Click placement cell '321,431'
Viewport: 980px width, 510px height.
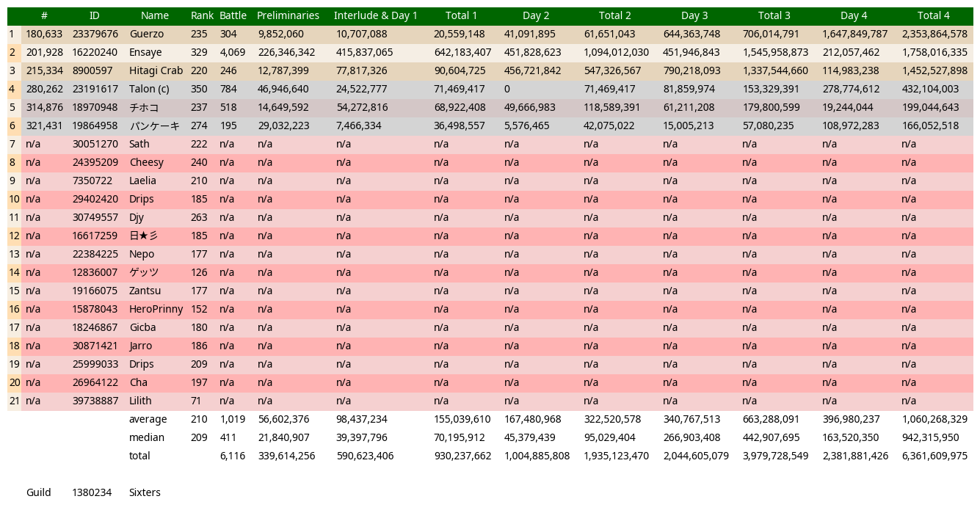click(x=44, y=125)
